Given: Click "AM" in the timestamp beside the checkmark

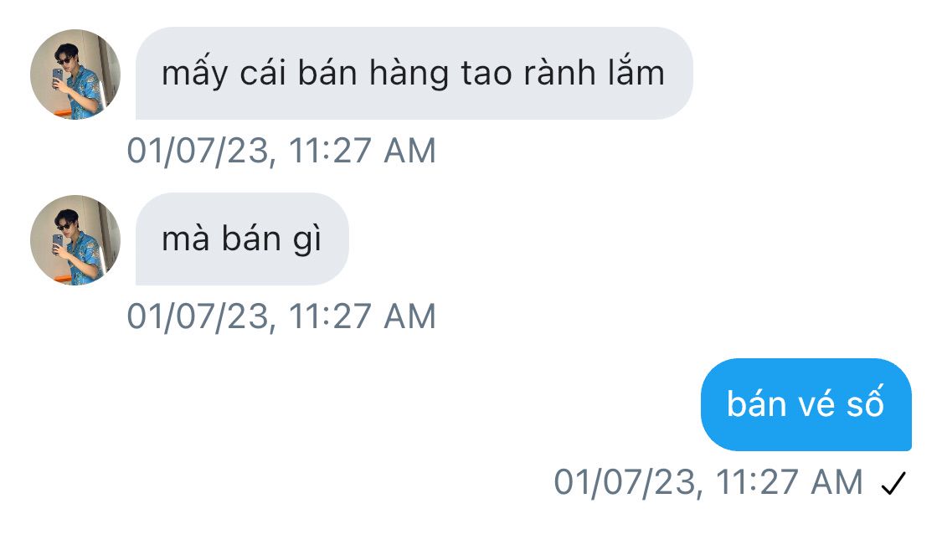Looking at the screenshot, I should pos(836,482).
